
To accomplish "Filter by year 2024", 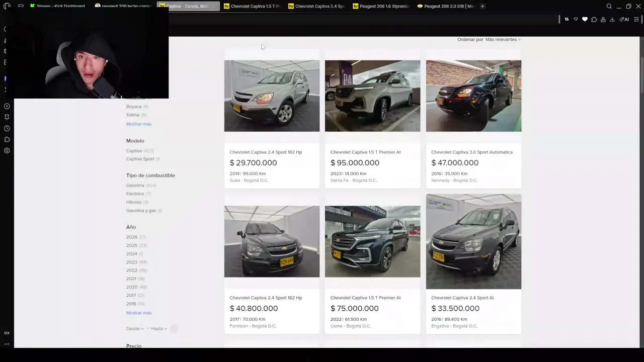I will tap(135, 254).
